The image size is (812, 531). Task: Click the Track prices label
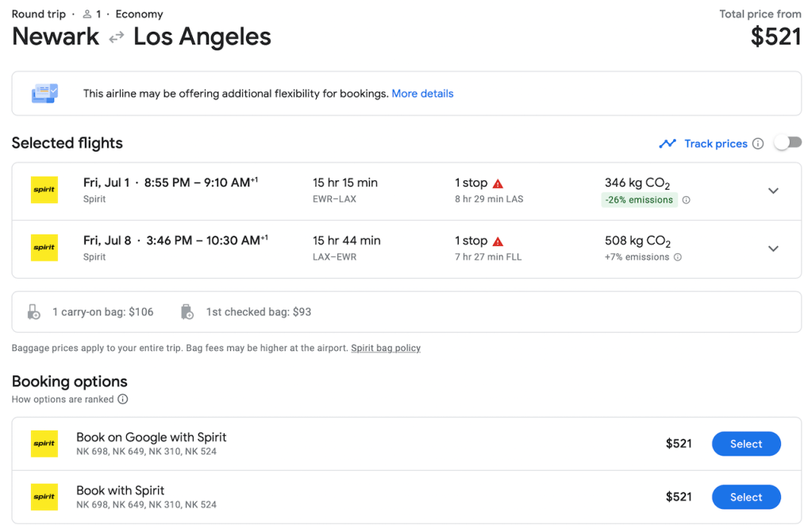tap(715, 144)
